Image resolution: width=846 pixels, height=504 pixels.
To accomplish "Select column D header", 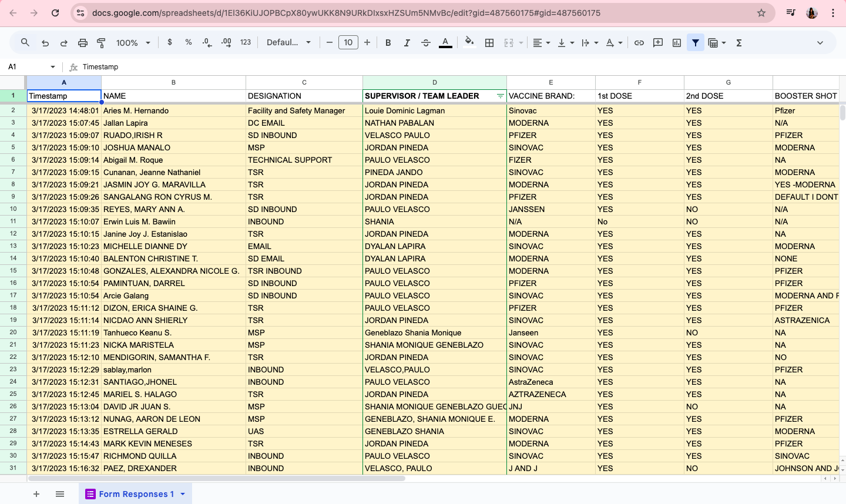I will click(x=435, y=82).
